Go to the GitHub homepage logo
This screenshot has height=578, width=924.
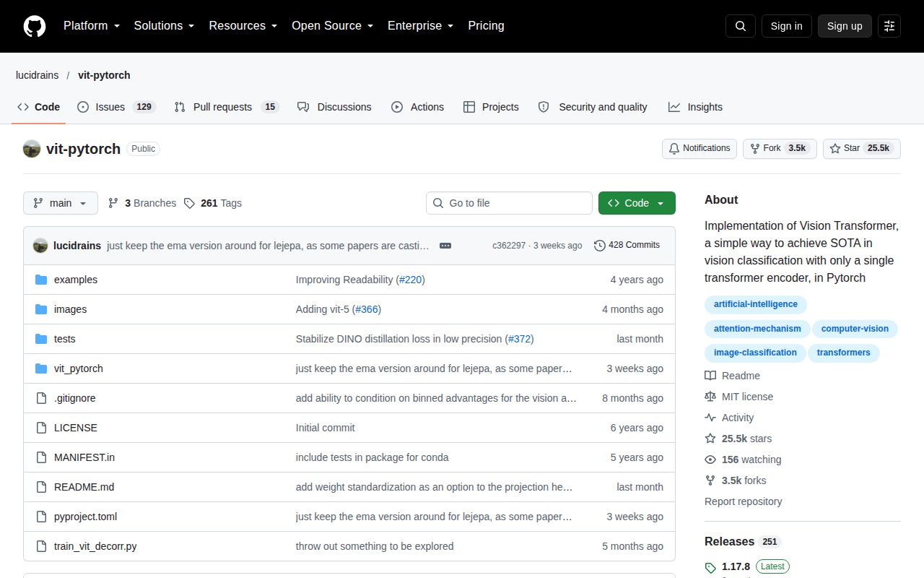(x=35, y=26)
